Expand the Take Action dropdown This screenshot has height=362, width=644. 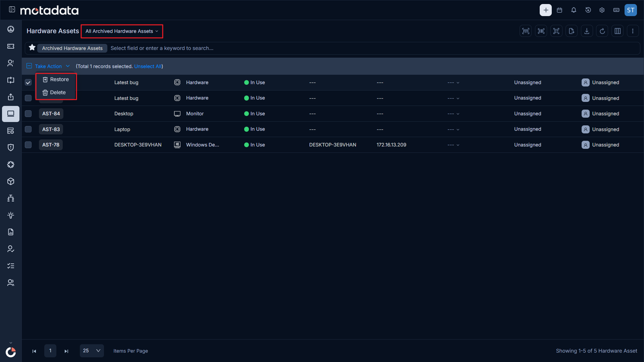pos(52,66)
